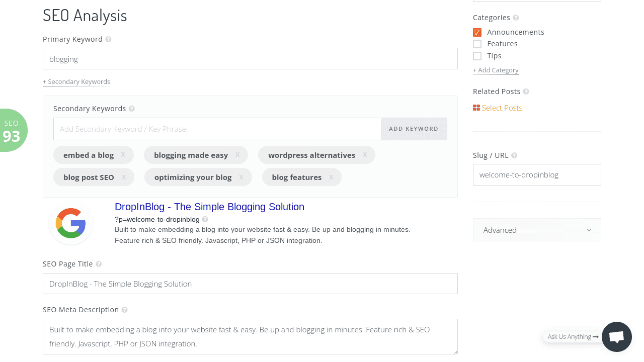Open the chat bubble widget

617,337
